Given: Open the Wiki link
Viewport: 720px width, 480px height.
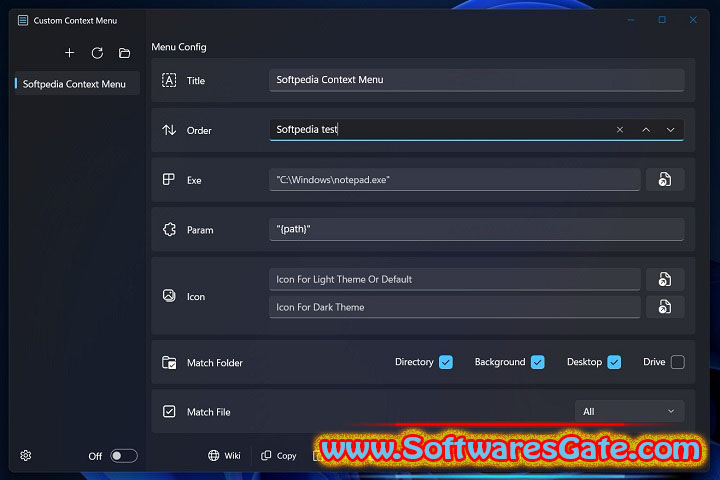Looking at the screenshot, I should pos(225,455).
